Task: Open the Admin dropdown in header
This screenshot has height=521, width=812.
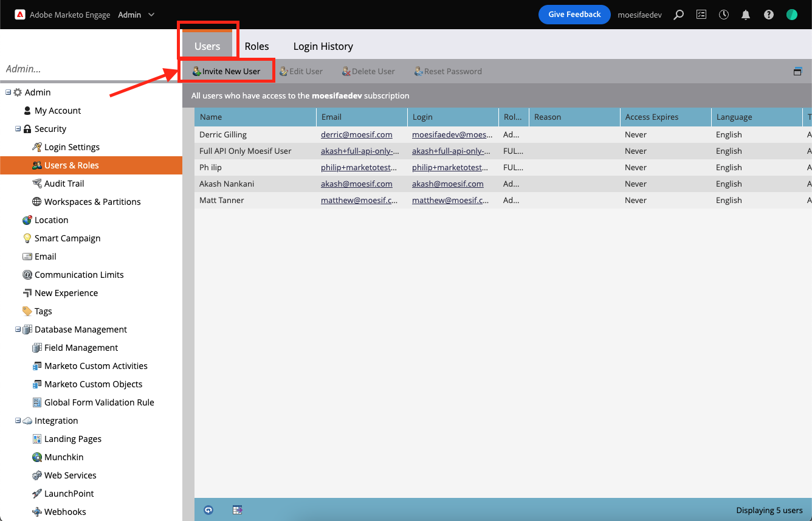Action: tap(136, 15)
